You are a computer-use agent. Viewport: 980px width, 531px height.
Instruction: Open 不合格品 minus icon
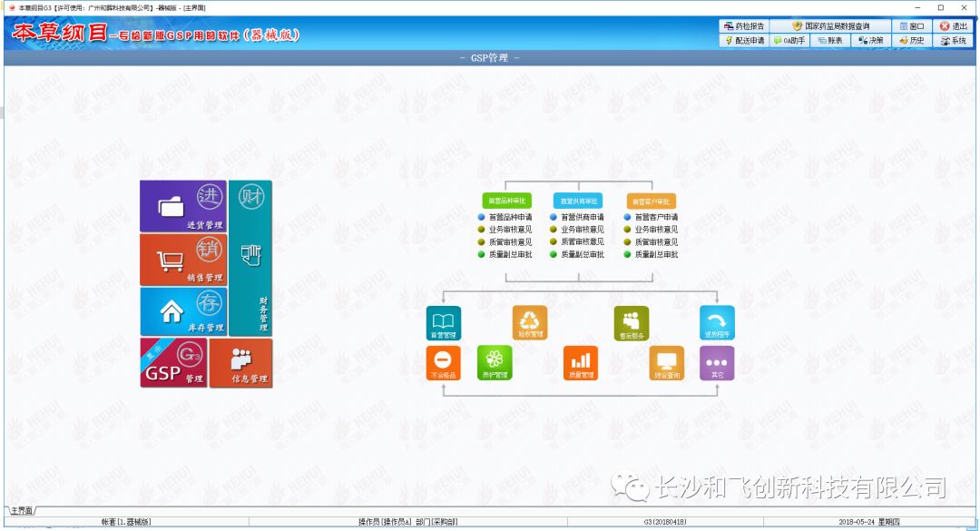443,363
